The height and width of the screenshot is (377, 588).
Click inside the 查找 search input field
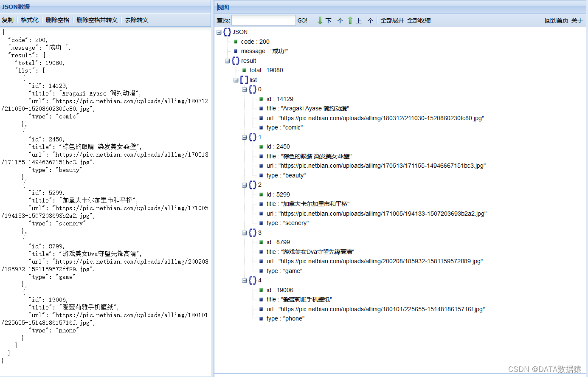263,20
